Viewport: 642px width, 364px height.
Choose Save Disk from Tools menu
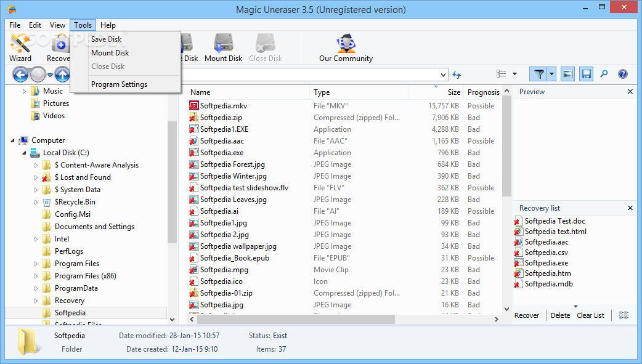pos(125,39)
